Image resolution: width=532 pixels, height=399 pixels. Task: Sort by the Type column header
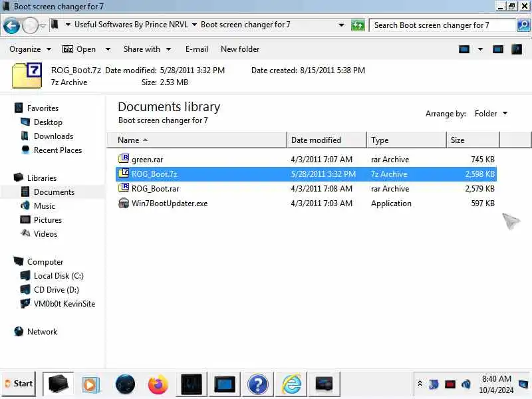pos(406,140)
